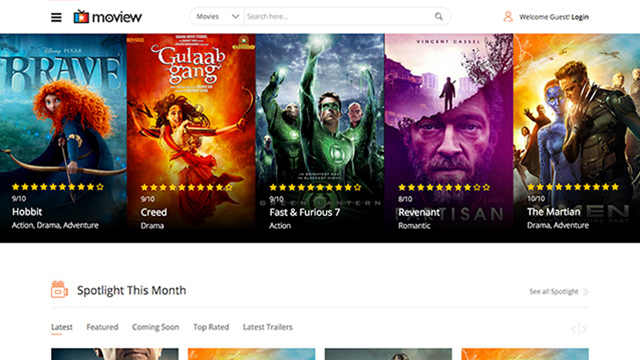Select the Latest tab
This screenshot has width=640, height=360.
click(62, 327)
